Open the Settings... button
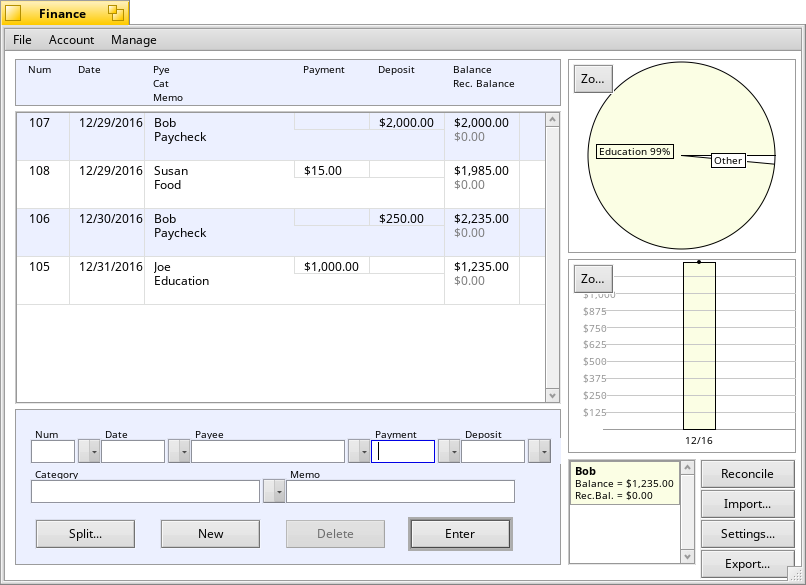806x585 pixels. (747, 534)
